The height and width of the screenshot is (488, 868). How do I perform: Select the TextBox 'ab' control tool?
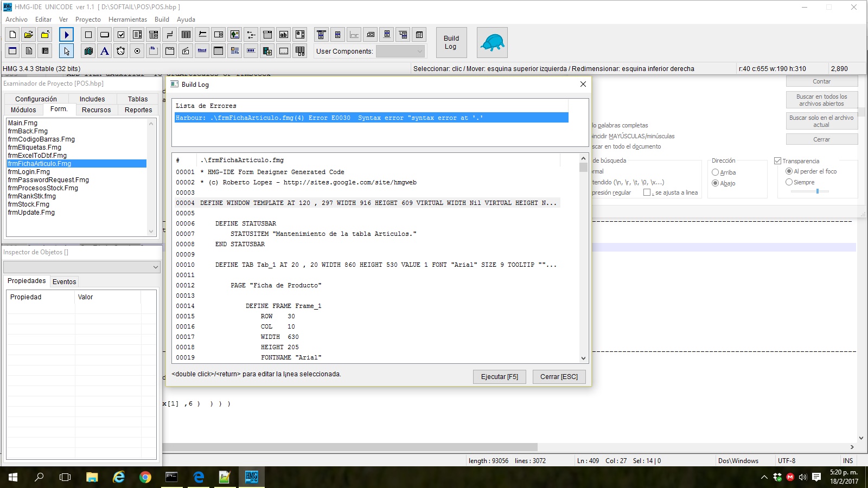(284, 35)
